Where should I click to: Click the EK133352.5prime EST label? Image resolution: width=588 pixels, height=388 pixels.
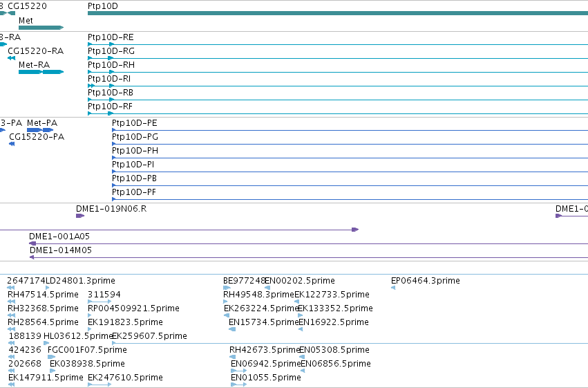tap(335, 308)
